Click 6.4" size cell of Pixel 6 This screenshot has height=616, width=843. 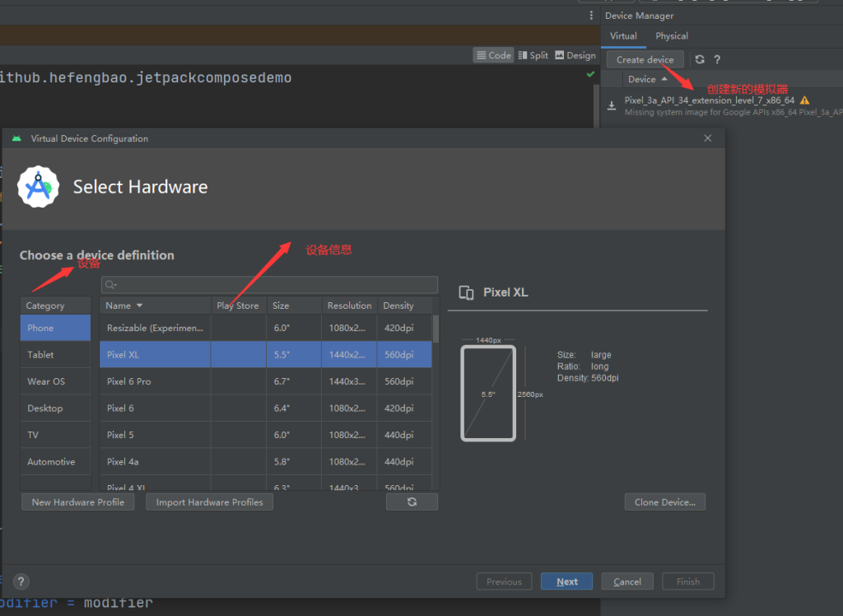click(x=294, y=408)
